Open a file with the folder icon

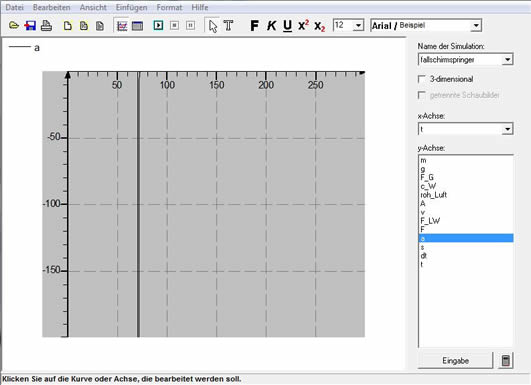point(14,25)
